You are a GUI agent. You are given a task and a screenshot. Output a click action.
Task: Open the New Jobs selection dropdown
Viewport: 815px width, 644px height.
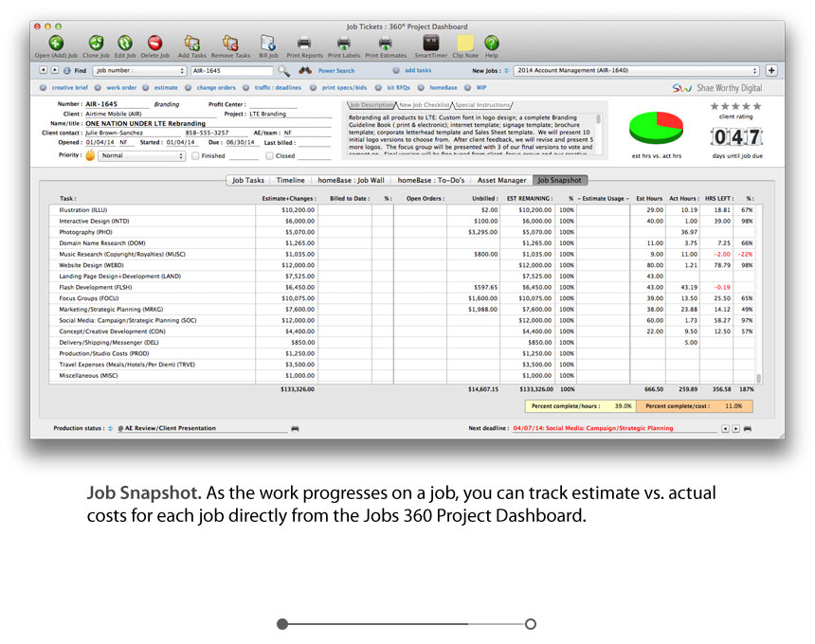pos(637,71)
